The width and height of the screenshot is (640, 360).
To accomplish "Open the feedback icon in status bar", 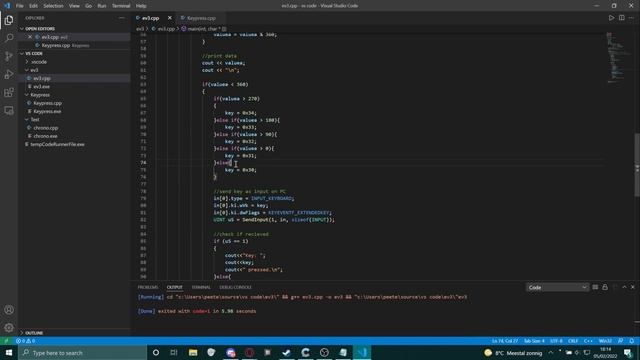I will click(x=620, y=341).
